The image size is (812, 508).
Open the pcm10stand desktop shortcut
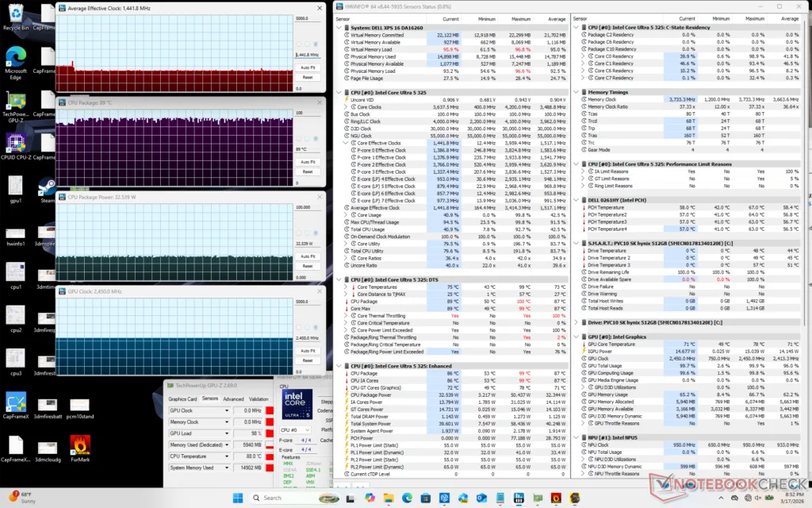[x=79, y=403]
